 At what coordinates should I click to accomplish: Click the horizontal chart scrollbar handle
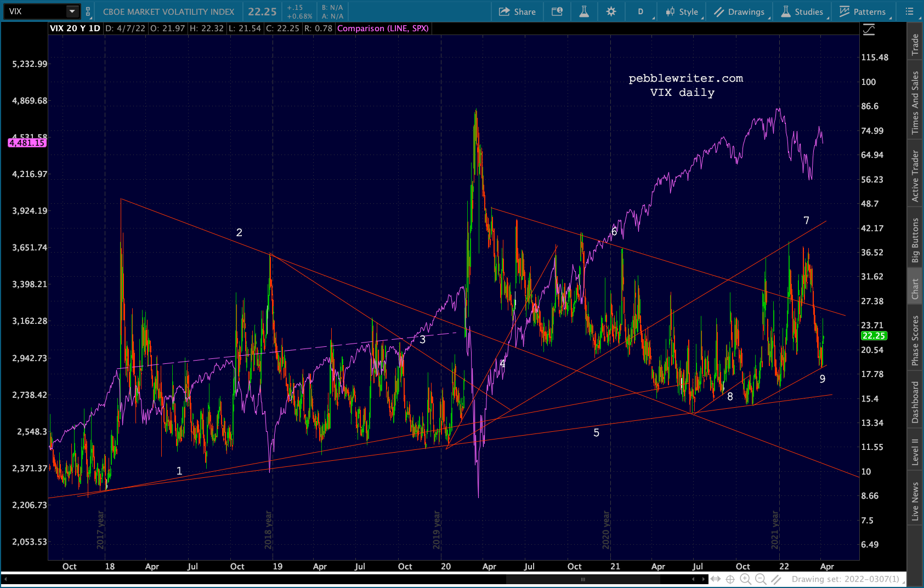(x=582, y=579)
